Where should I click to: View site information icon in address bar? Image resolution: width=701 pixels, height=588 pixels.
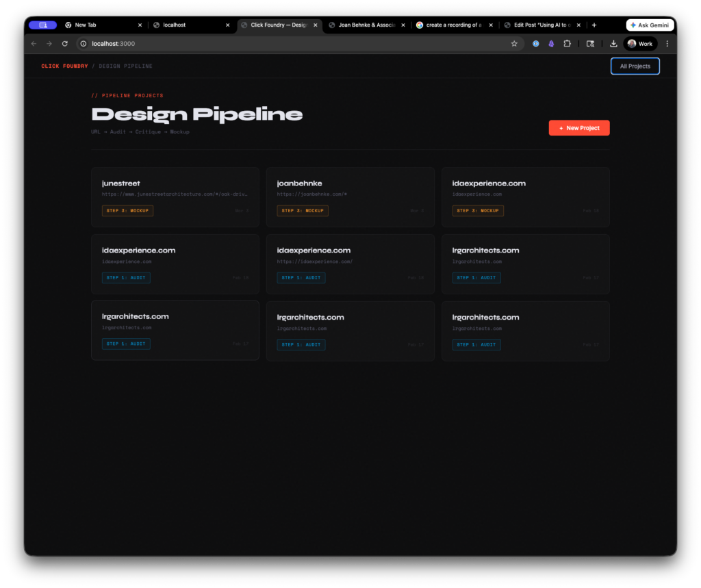coord(84,44)
